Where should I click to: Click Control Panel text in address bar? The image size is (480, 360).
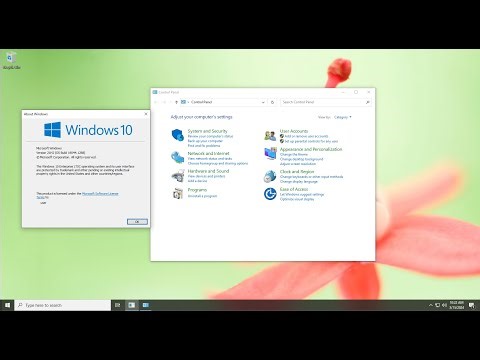[x=201, y=102]
